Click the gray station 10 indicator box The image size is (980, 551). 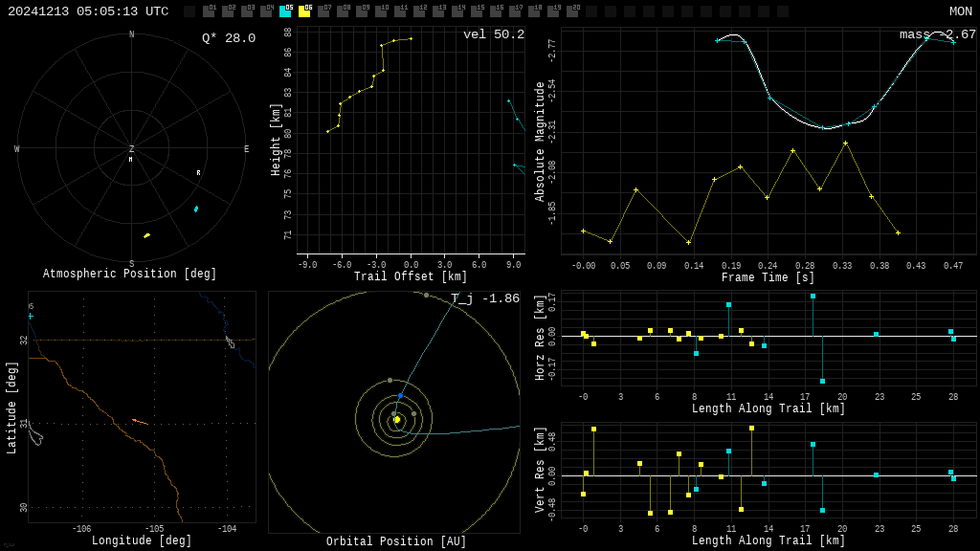click(381, 11)
